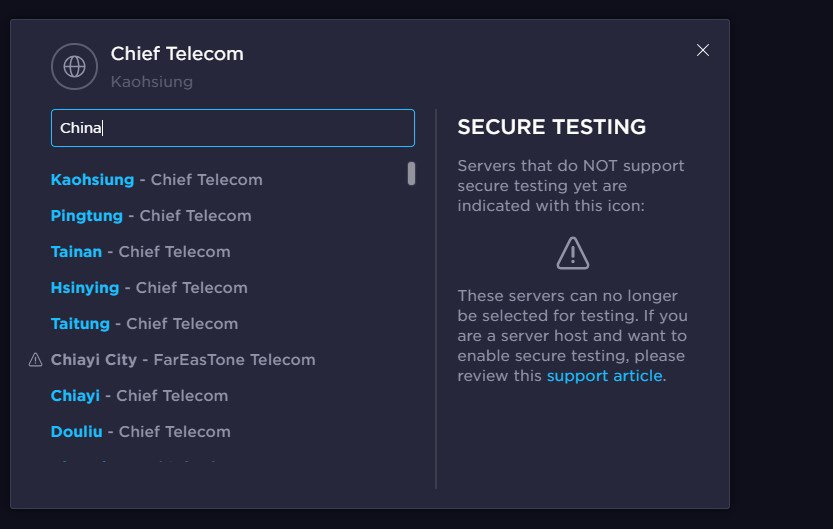This screenshot has height=529, width=833.
Task: Click the partially visible server below Douliu
Action: click(140, 465)
